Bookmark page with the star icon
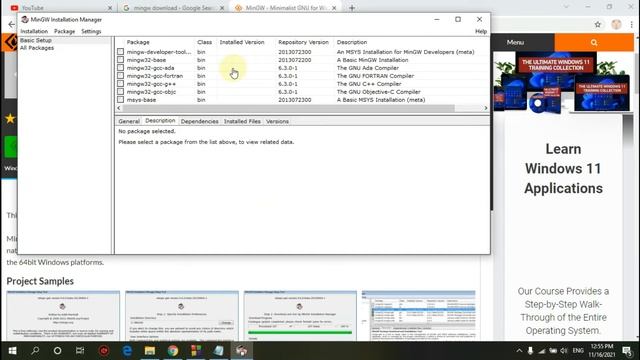This screenshot has height=360, width=640. tap(598, 24)
